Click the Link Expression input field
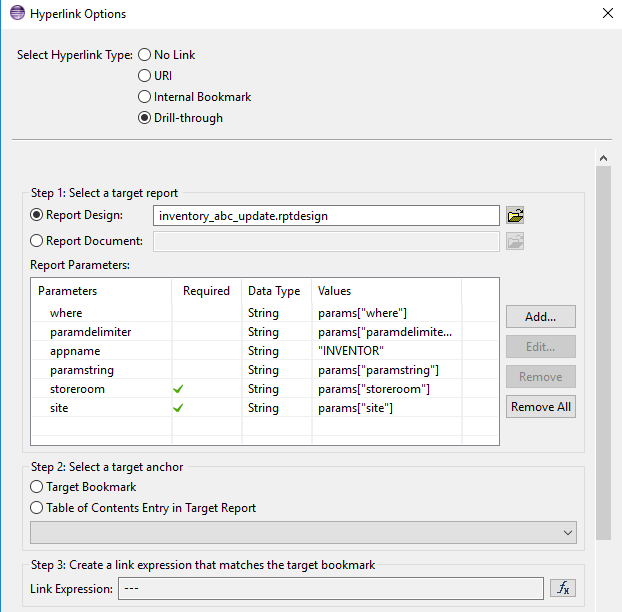This screenshot has height=612, width=622. (x=331, y=589)
